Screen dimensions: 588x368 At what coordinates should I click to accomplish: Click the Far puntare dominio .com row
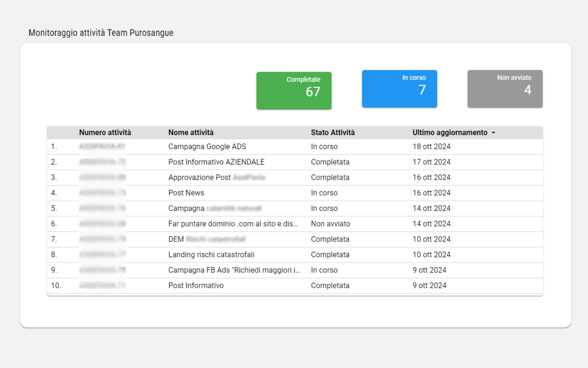click(x=295, y=224)
